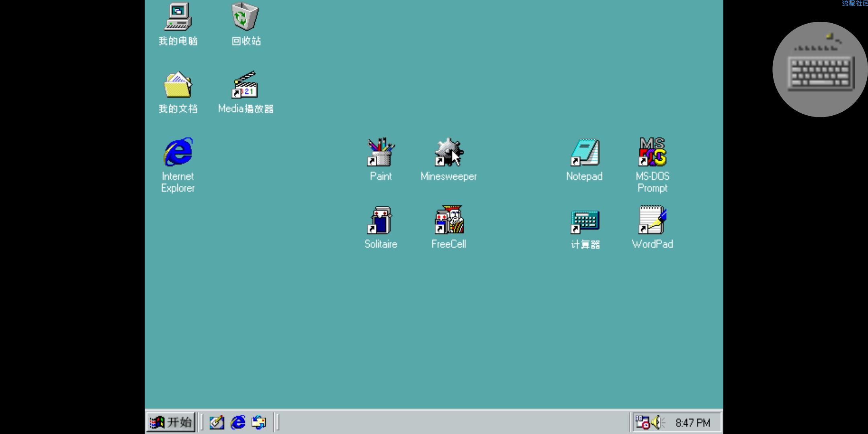868x434 pixels.
Task: Select the FreeCell shortcut icon
Action: click(x=449, y=220)
